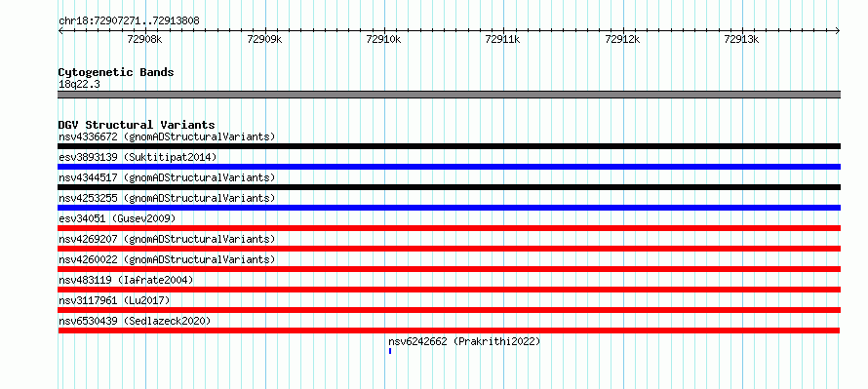This screenshot has height=389, width=868.
Task: Select the red bar under esv34051
Action: point(449,228)
